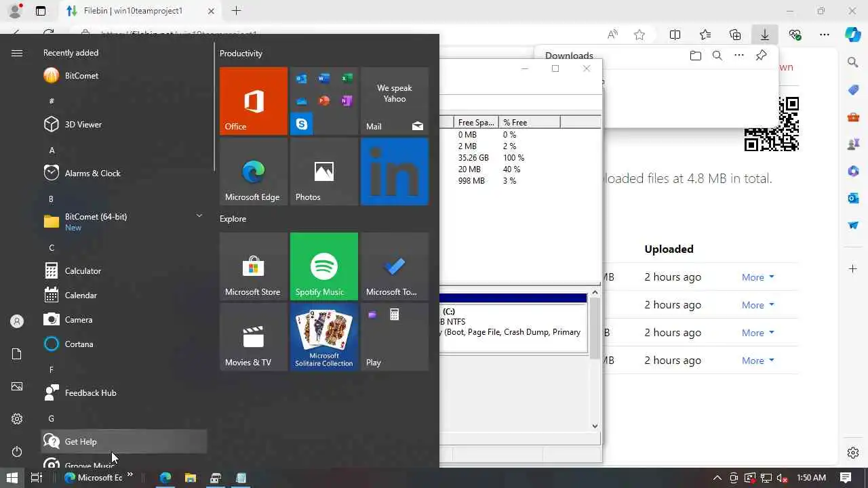Click the Skype icon in Office tile group
This screenshot has height=488, width=868.
point(302,124)
